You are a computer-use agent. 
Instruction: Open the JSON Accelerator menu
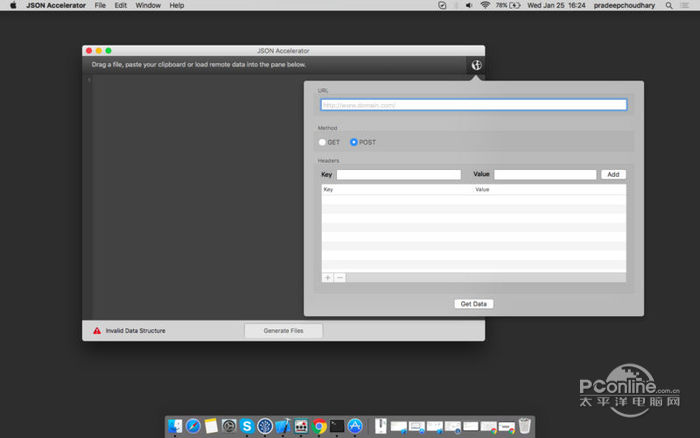[x=56, y=5]
